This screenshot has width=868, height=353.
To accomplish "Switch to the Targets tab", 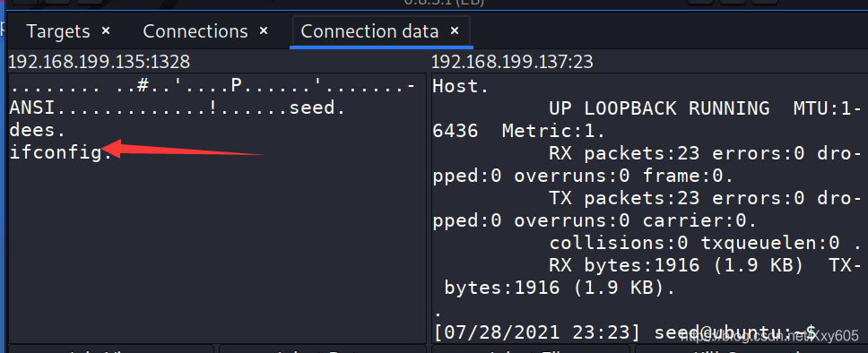I will pyautogui.click(x=58, y=31).
